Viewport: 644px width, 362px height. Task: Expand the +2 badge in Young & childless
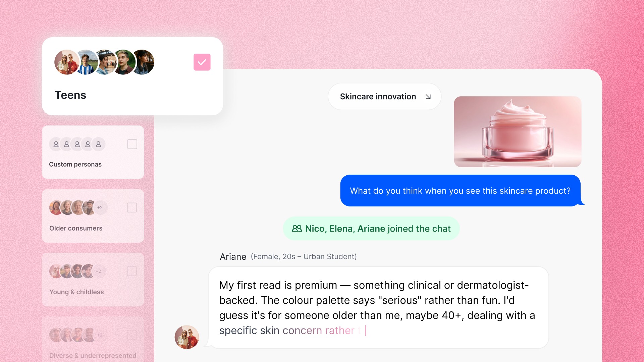(x=98, y=271)
